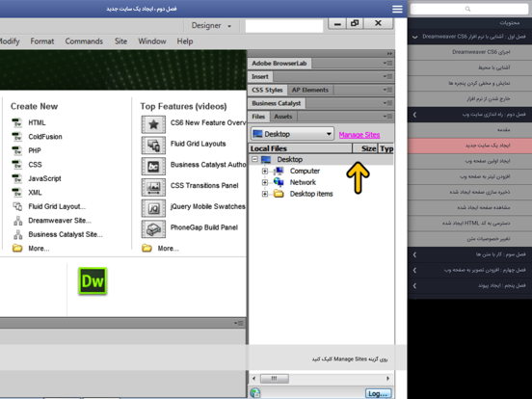532x399 pixels.
Task: Click the Fluid Grid Layouts video icon
Action: tap(153, 146)
